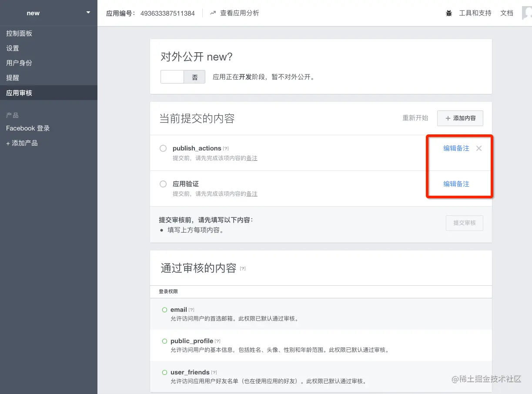Open 用户身份 in the sidebar

(x=19, y=63)
